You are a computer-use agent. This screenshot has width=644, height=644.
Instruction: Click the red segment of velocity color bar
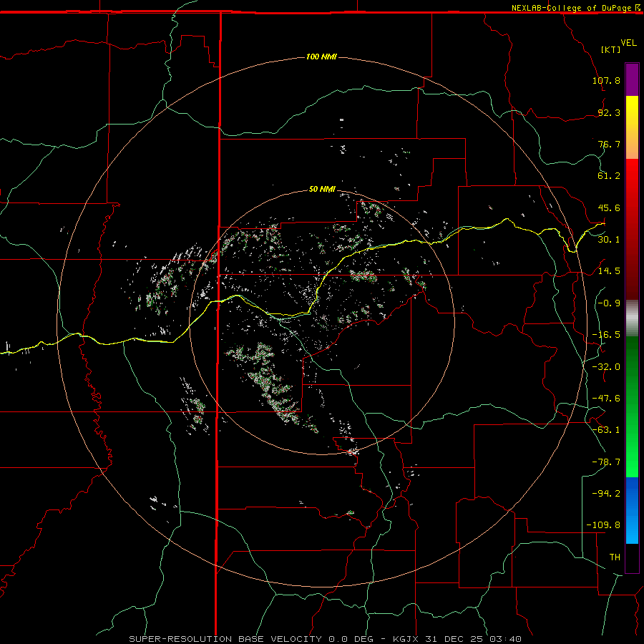click(x=632, y=229)
